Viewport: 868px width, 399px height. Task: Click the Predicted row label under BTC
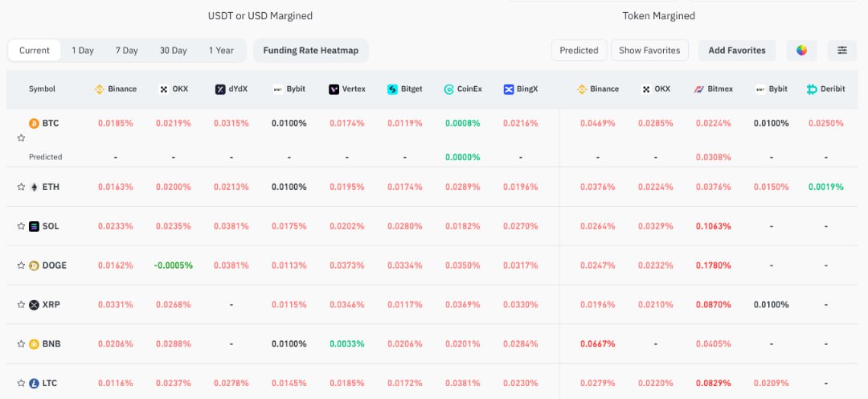(45, 158)
